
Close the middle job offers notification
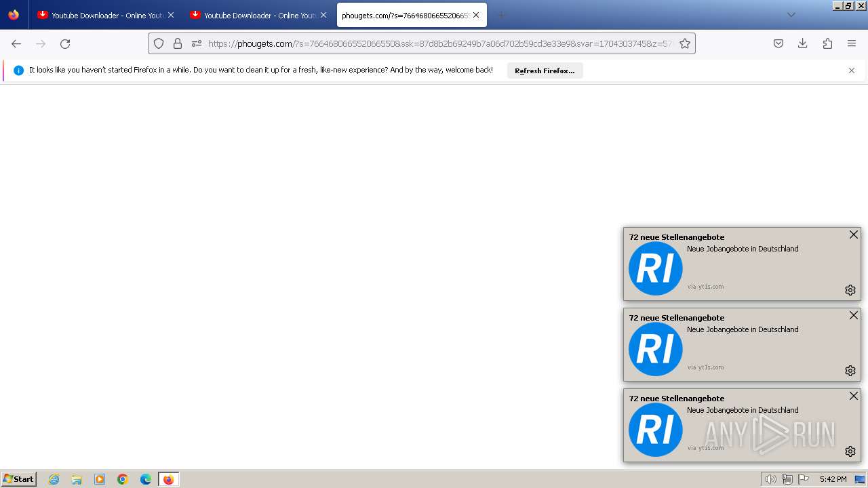pos(854,315)
